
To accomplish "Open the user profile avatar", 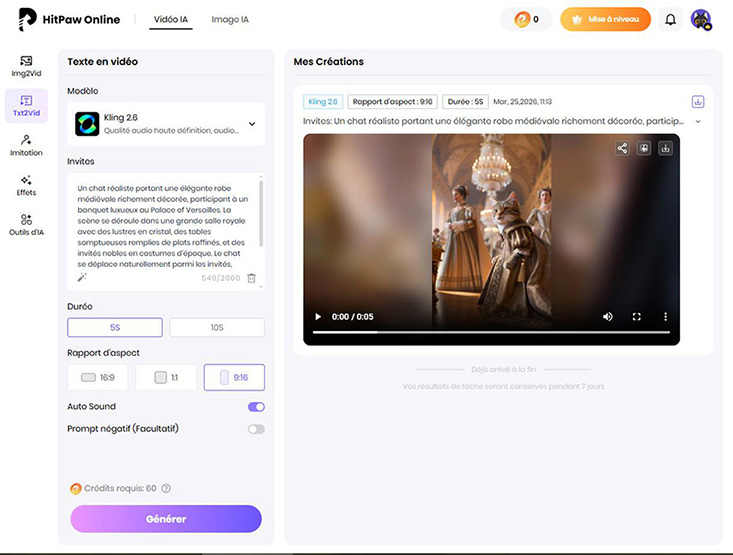I will click(701, 20).
